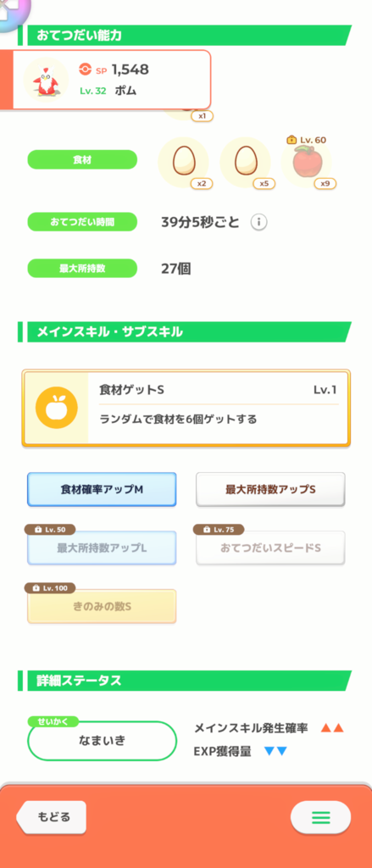Go back with the もどる button
372x868 pixels.
coord(52,817)
